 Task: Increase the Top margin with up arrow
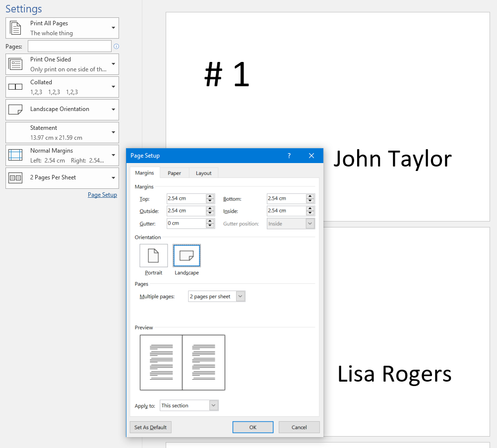coord(210,196)
